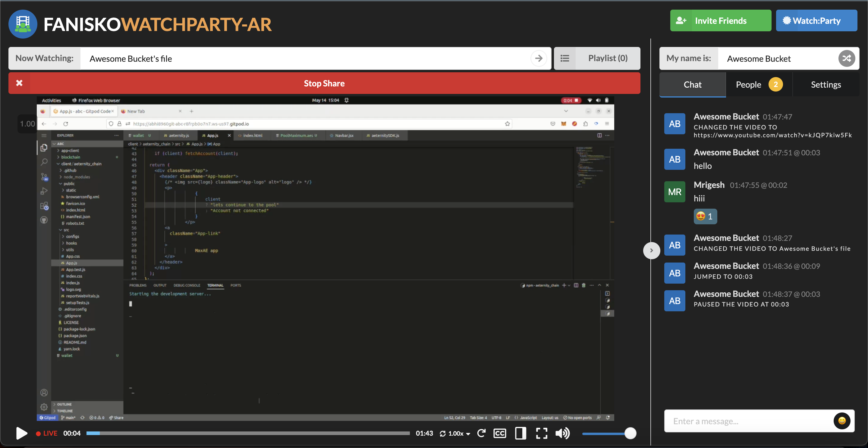Click the Watch:Party gear button
Image resolution: width=868 pixels, height=448 pixels.
click(816, 21)
